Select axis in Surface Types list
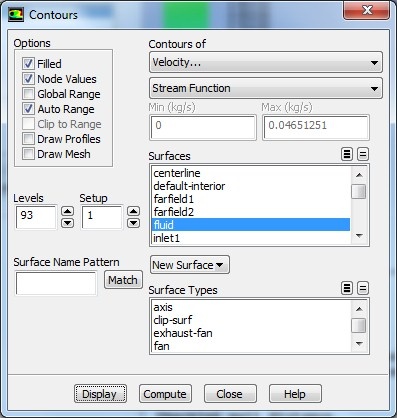Screen dimensions: 397x418 [251, 307]
